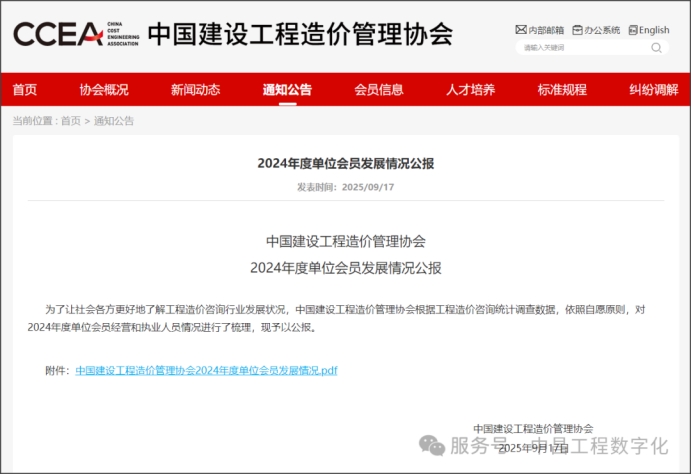This screenshot has width=692, height=475.
Task: Click the WeChat icon in the watermark
Action: pyautogui.click(x=432, y=445)
